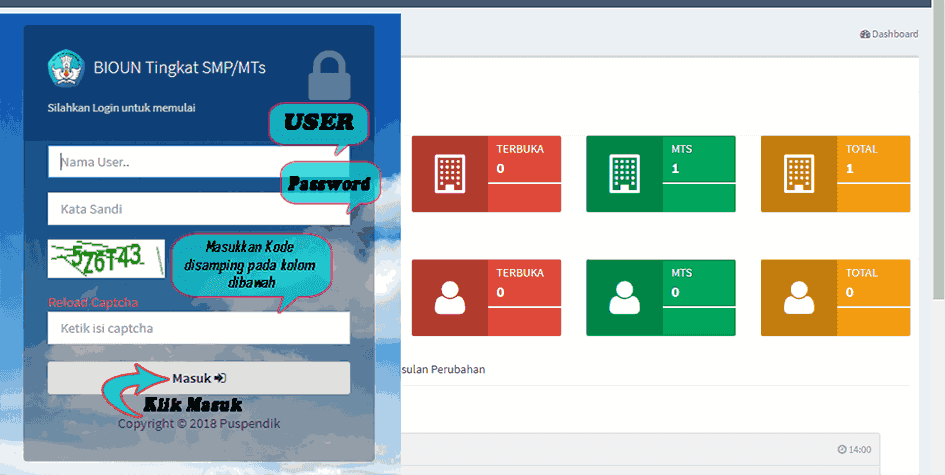
Task: Click the orange TOTAL building icon
Action: click(799, 174)
